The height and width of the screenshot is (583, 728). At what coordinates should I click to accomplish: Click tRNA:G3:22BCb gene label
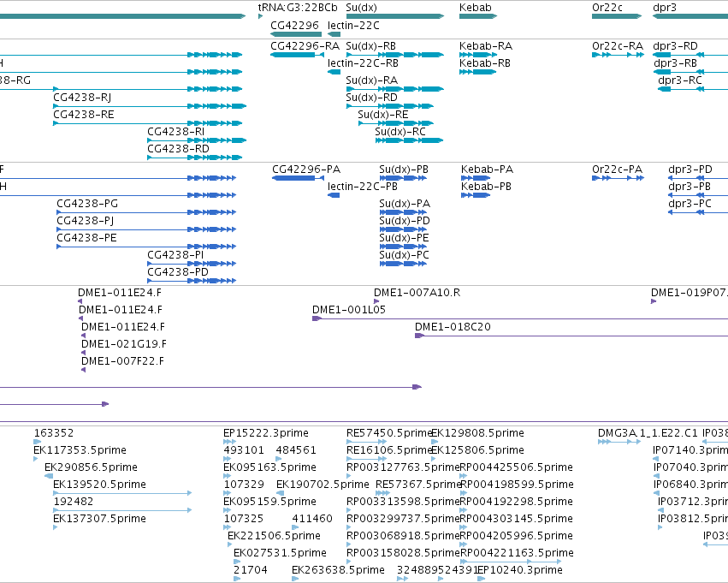(x=298, y=8)
